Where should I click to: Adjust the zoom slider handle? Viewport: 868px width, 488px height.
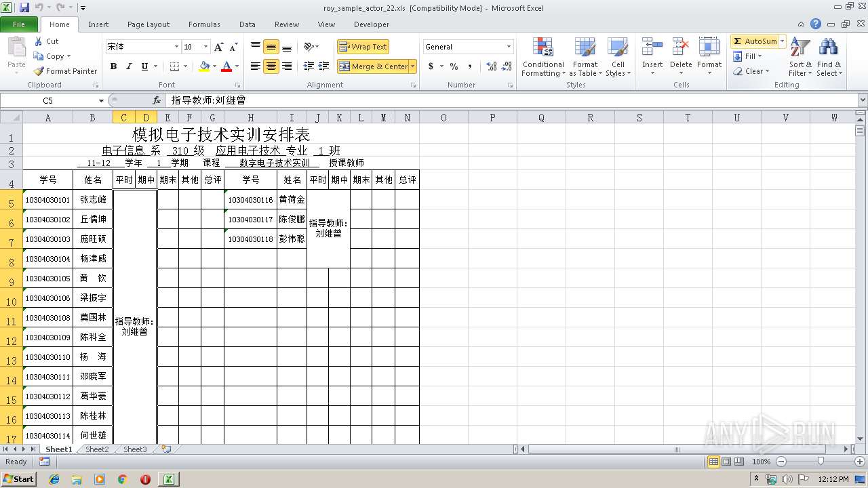point(821,462)
